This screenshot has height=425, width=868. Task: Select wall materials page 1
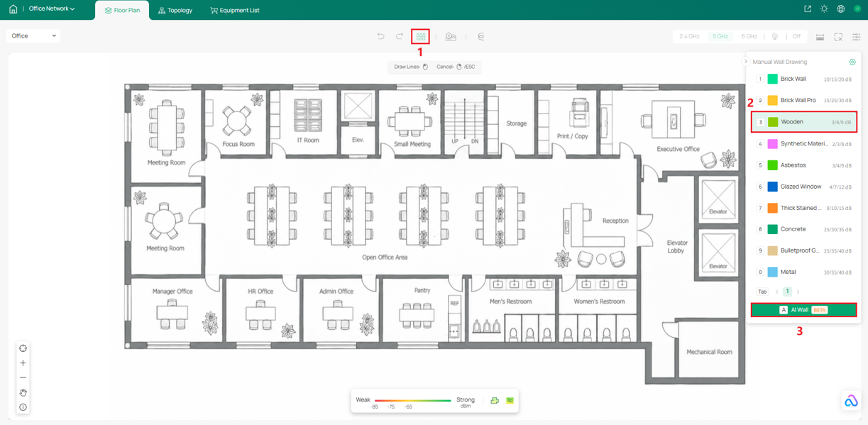(x=787, y=292)
